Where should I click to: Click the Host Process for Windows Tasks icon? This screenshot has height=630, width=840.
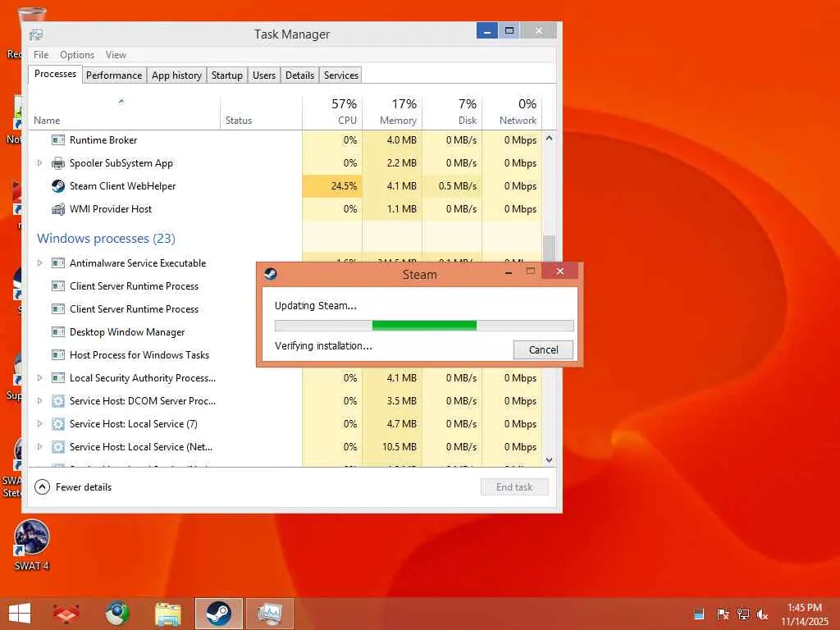(58, 354)
